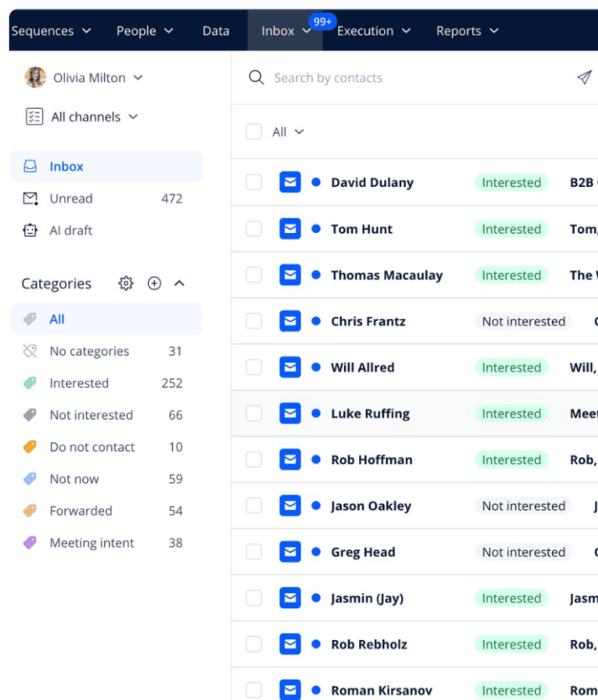Filter by Do not contact category
Viewport: 598px width, 700px height.
pyautogui.click(x=106, y=447)
